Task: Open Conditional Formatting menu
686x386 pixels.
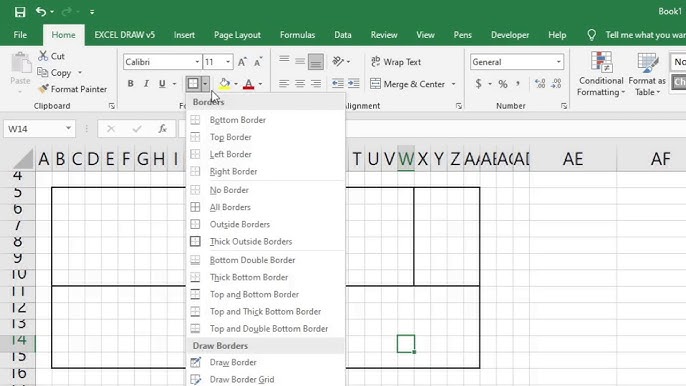Action: pos(601,74)
